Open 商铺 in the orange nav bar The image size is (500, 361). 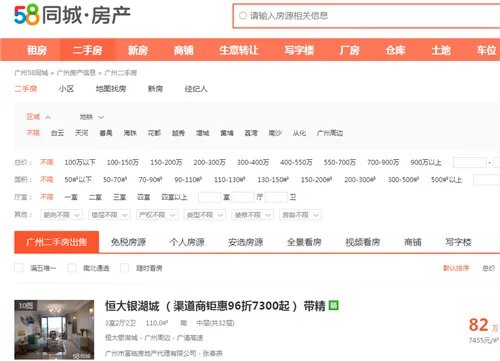coord(183,50)
